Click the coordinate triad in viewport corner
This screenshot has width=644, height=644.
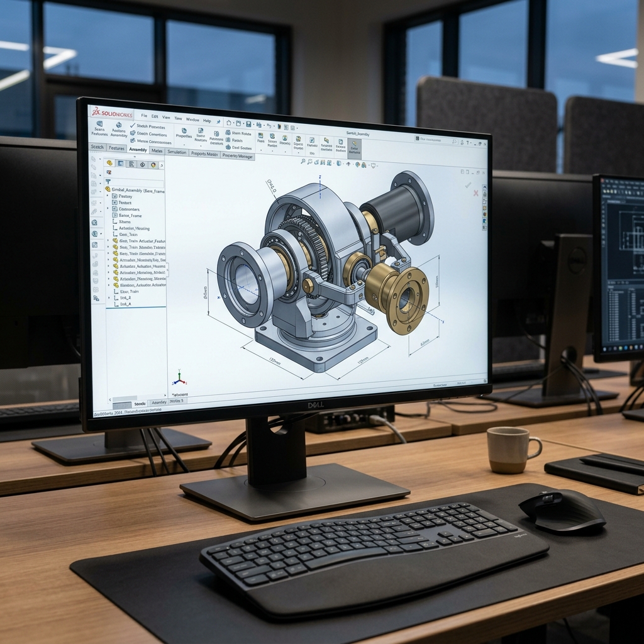(x=179, y=377)
